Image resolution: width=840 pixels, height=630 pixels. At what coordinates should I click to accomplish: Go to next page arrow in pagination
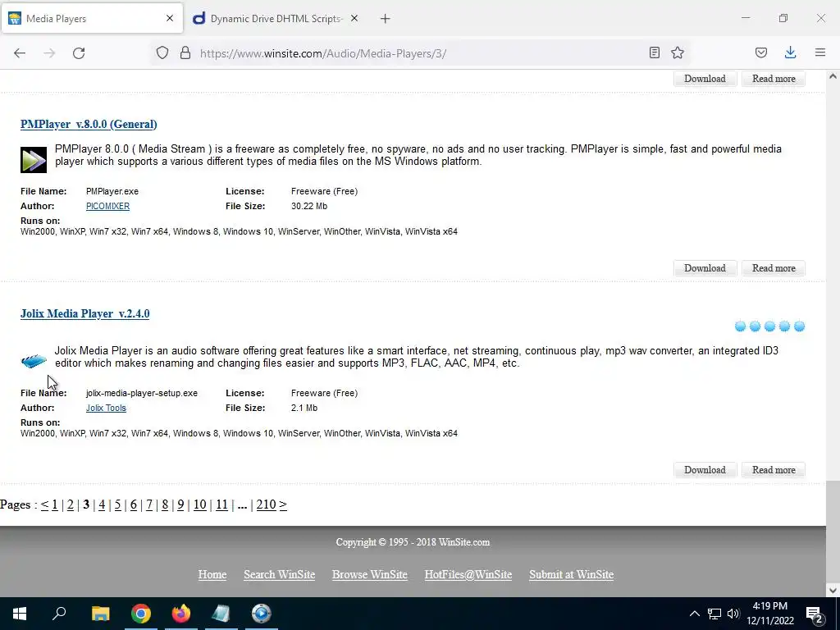coord(283,505)
